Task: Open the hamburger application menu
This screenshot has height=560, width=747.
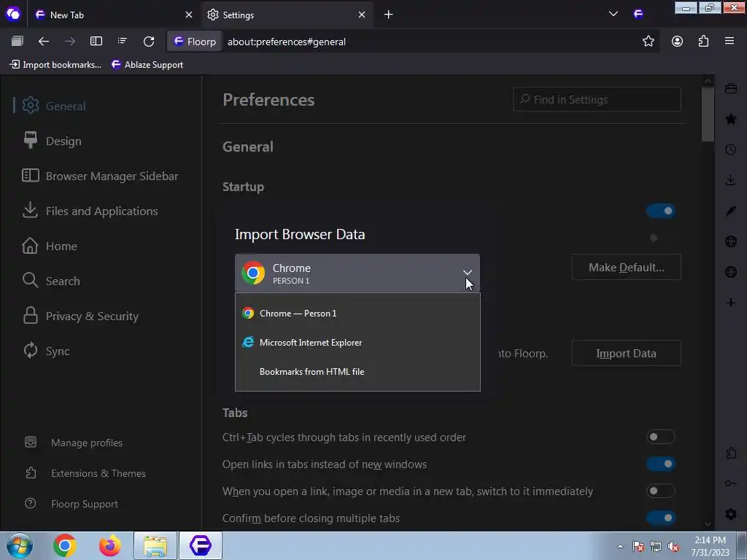Action: pyautogui.click(x=729, y=42)
